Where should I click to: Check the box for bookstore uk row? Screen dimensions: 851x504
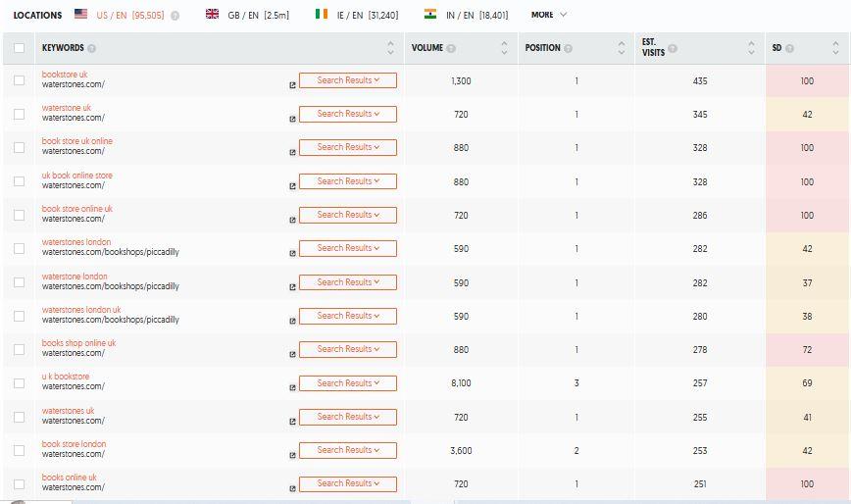pos(19,80)
